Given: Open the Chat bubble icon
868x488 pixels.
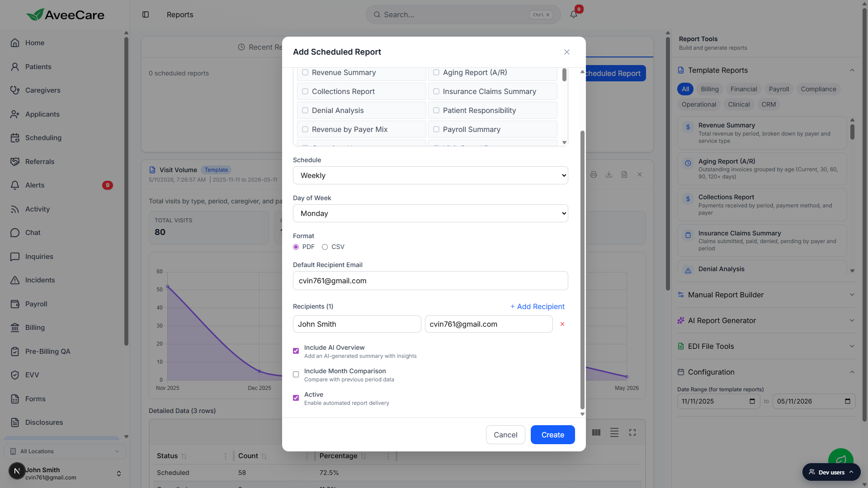Looking at the screenshot, I should click(x=15, y=233).
